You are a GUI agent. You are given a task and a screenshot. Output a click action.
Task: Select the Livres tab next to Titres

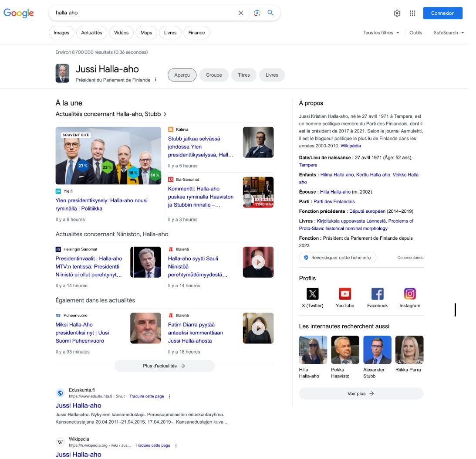coord(272,75)
